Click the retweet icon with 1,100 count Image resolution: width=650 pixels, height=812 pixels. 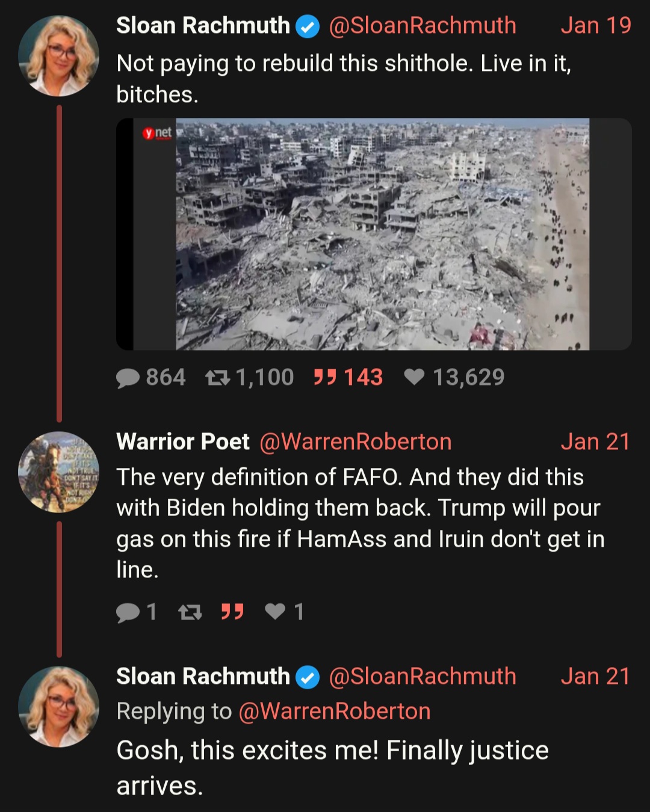pos(217,378)
